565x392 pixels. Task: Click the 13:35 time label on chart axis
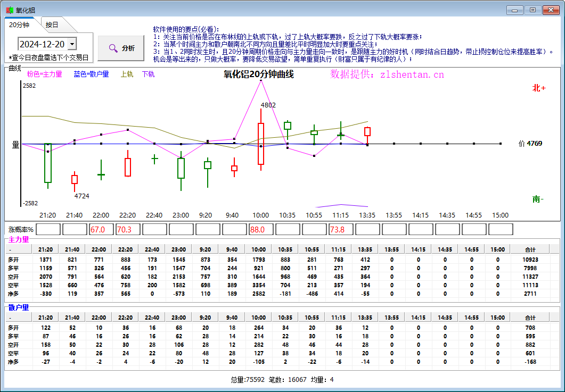[x=367, y=215]
